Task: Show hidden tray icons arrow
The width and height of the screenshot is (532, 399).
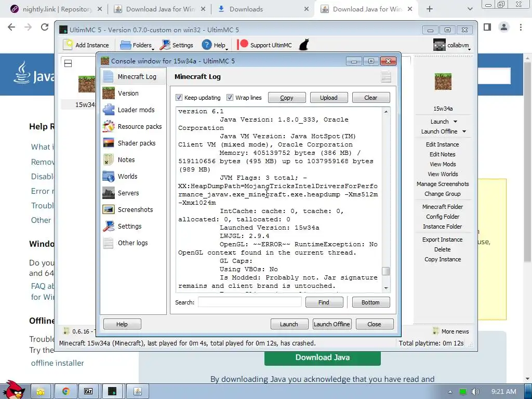Action: pyautogui.click(x=450, y=392)
